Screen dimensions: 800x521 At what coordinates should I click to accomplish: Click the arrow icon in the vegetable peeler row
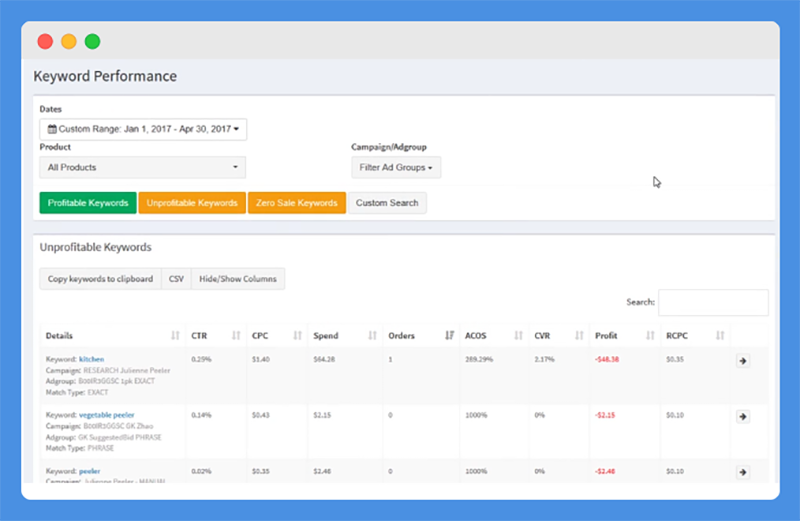tap(743, 416)
